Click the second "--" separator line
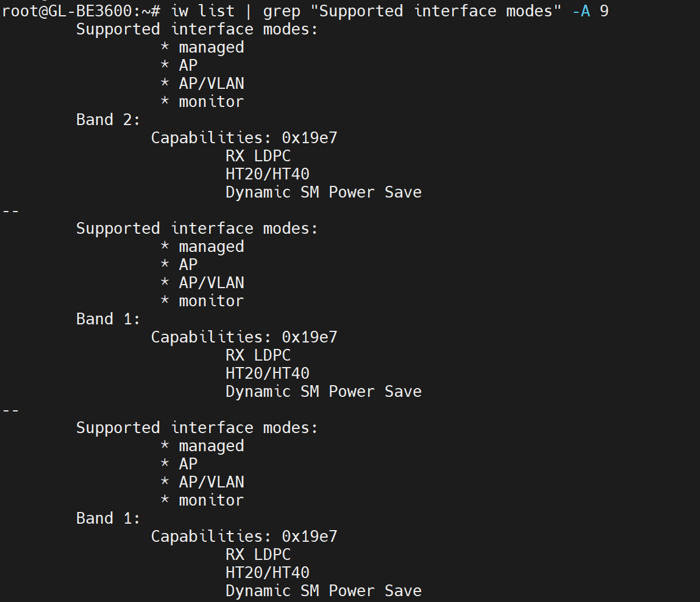This screenshot has height=602, width=700. click(11, 410)
